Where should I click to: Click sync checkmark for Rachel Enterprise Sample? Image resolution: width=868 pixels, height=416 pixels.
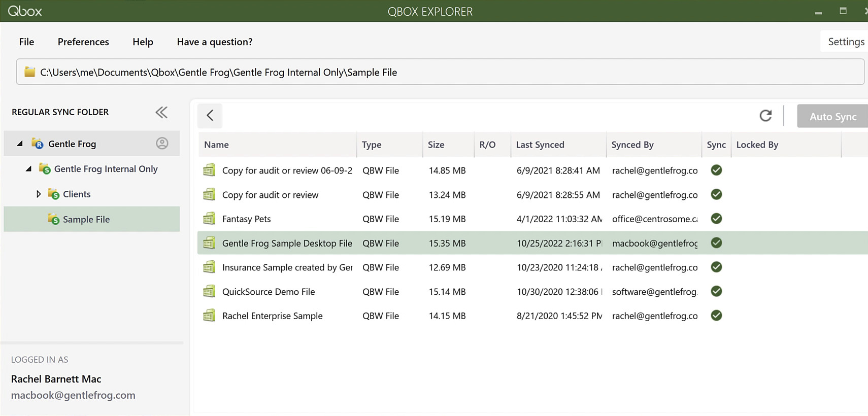[716, 316]
